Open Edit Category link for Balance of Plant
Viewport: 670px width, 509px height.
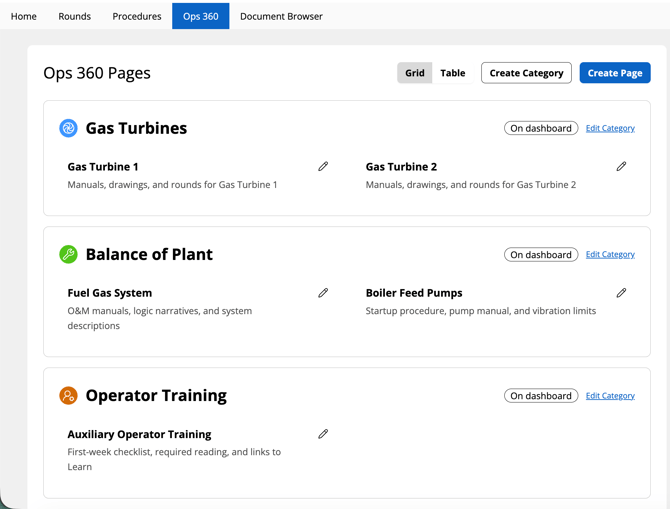610,254
